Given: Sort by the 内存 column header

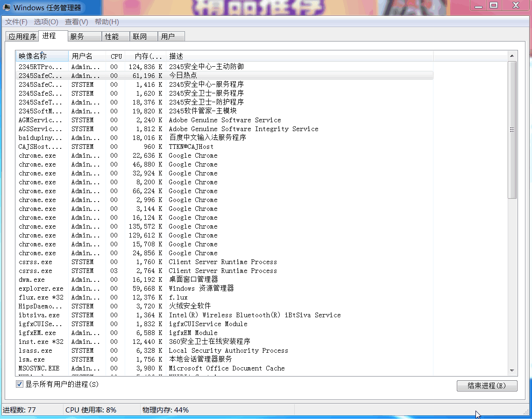Looking at the screenshot, I should [145, 56].
